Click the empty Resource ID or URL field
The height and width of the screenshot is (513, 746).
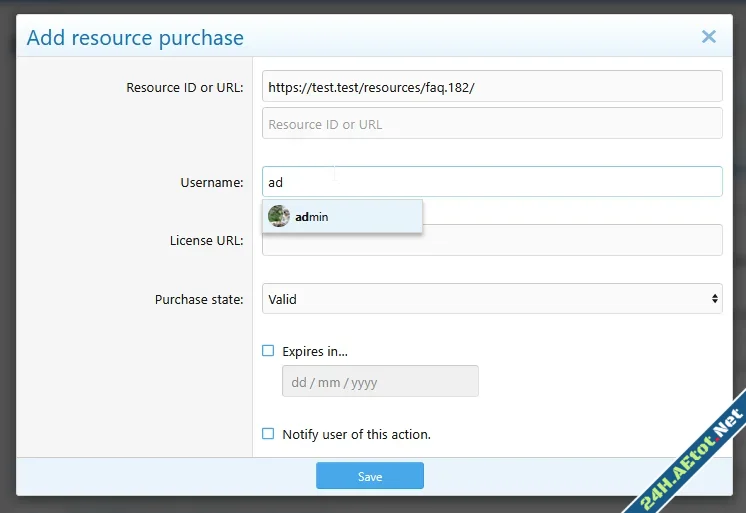tap(492, 124)
